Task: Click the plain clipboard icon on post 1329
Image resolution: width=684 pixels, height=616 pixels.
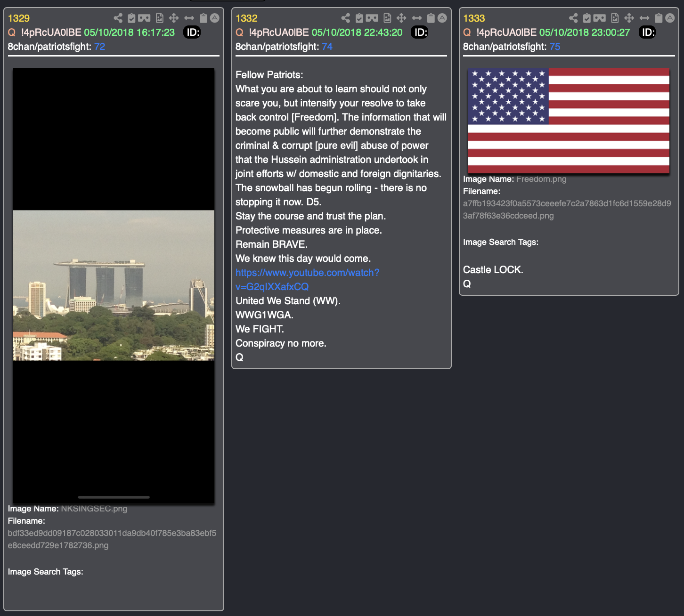Action: (203, 18)
